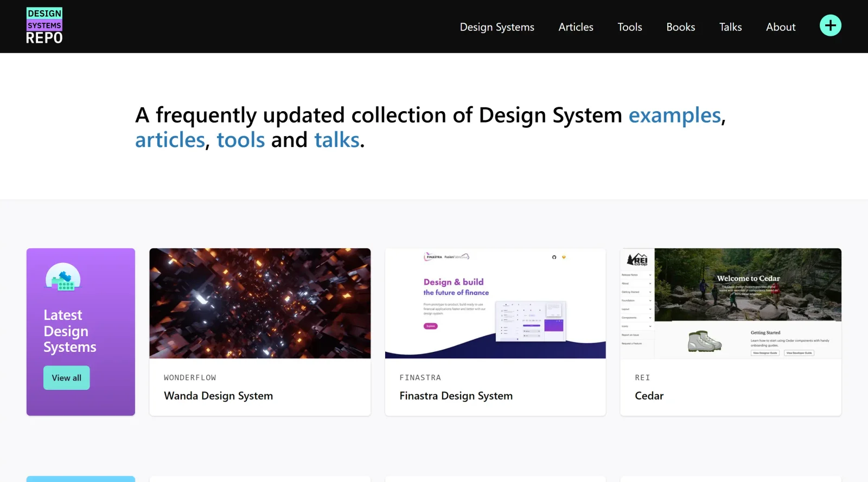Go to the Tools page

tap(629, 27)
